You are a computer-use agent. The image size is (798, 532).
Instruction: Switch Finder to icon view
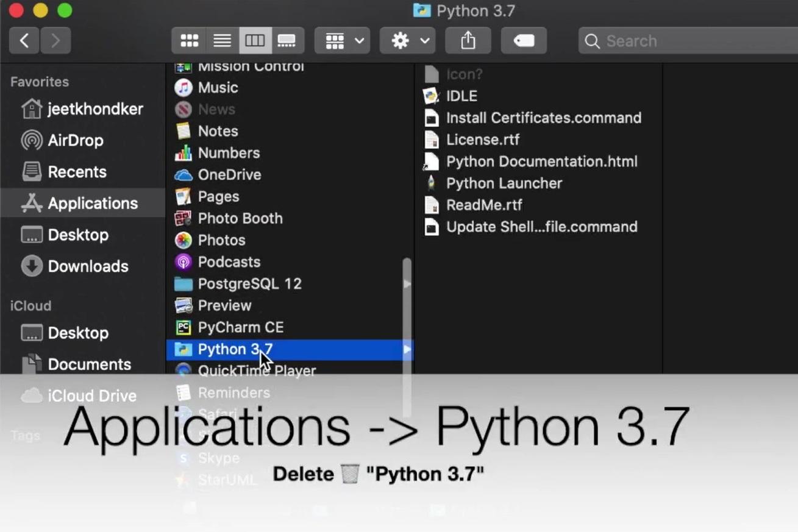pos(189,41)
